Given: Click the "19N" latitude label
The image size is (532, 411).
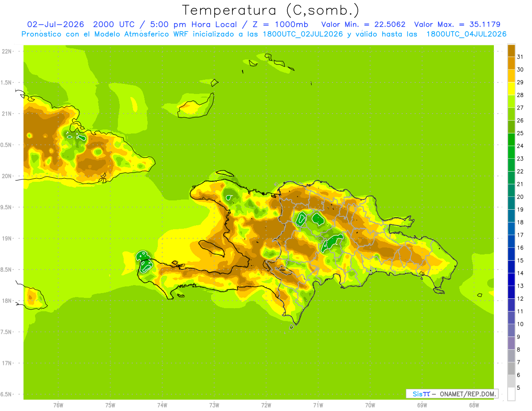Looking at the screenshot, I should click(7, 239).
